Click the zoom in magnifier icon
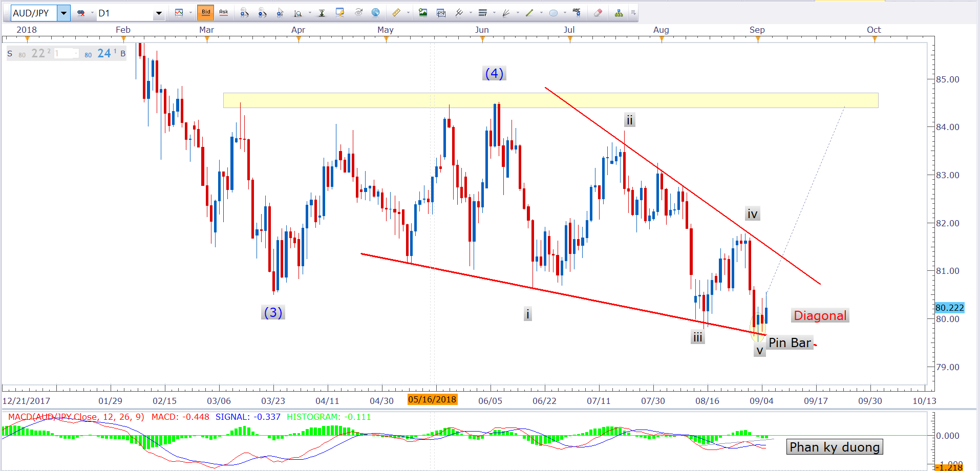The image size is (980, 471). tap(244, 13)
